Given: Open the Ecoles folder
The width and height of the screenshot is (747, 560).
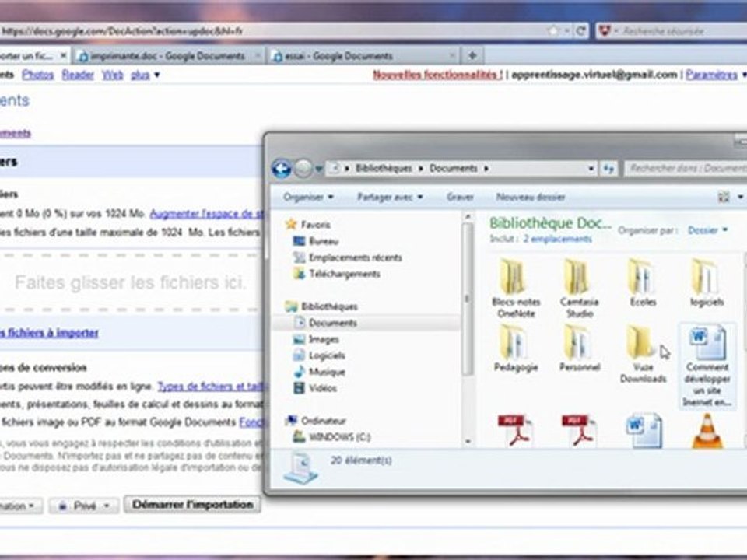Looking at the screenshot, I should coord(643,283).
